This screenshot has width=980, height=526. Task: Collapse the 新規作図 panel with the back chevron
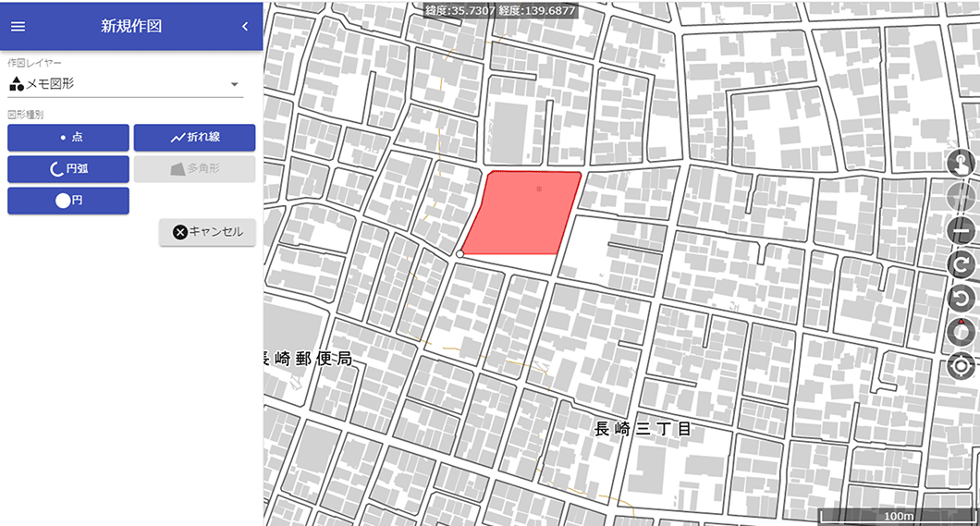(x=245, y=26)
